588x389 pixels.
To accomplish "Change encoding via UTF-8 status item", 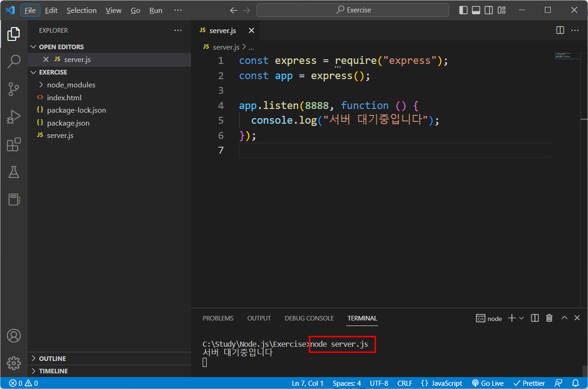I will click(379, 383).
